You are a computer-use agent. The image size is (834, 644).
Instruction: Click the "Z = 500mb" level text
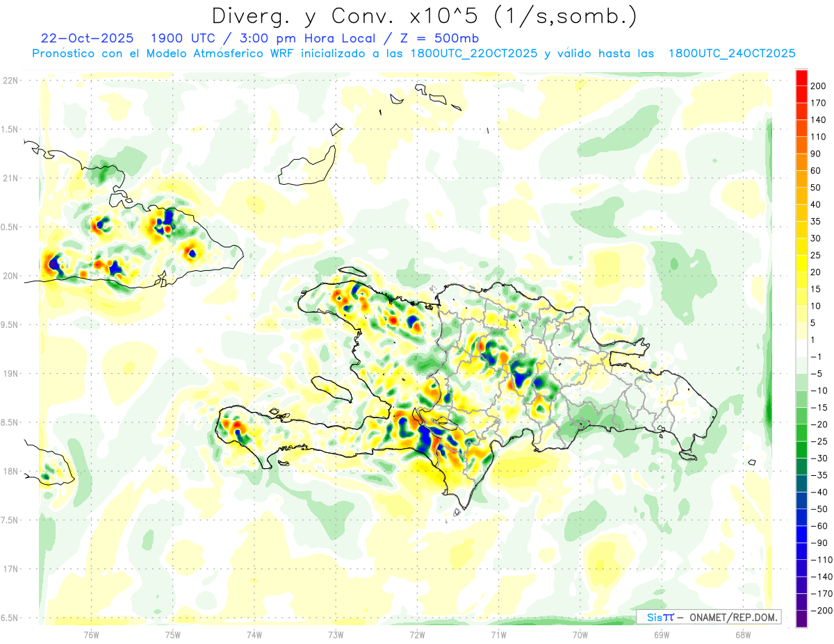tap(441, 38)
